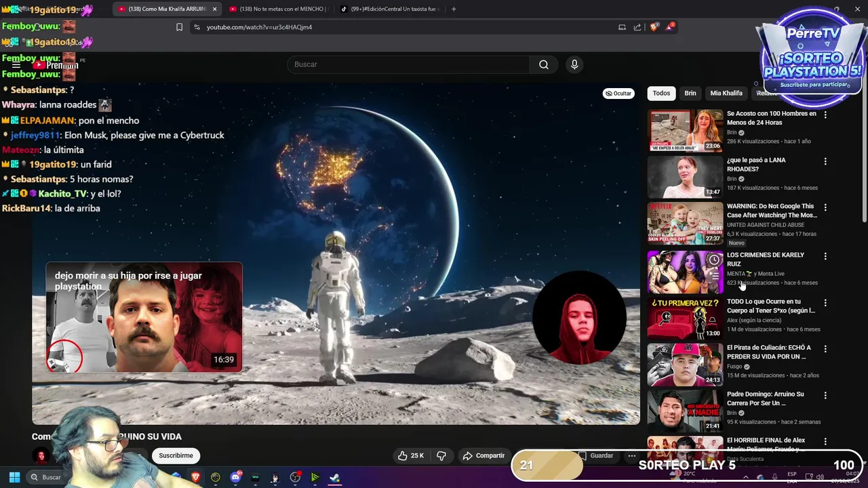Open the YouTube hamburger guide menu
Viewport: 868px width, 488px height.
coord(16,65)
